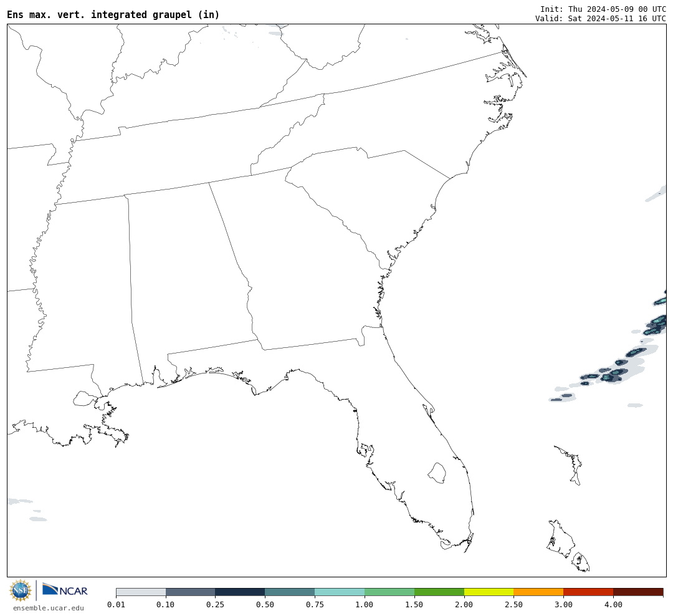The image size is (673, 616).
Task: Click the 'Init: Thu 2024-05-09 00 UTC' text
Action: pos(603,9)
